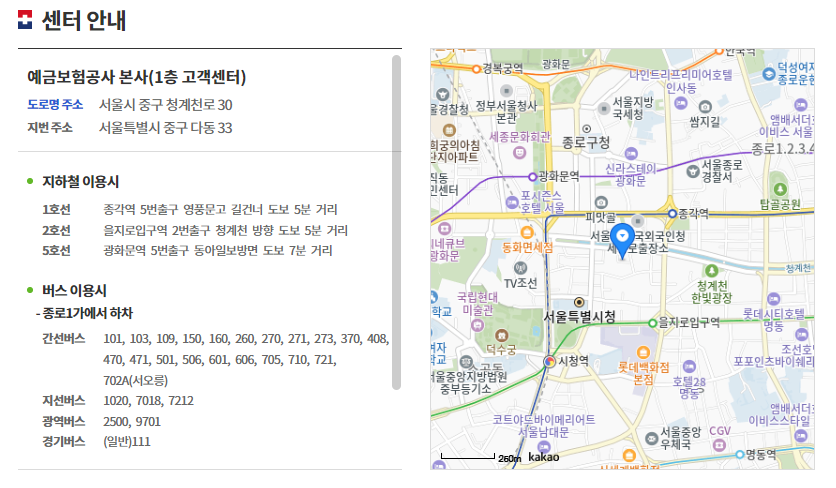Screen dimensions: 836x488
Task: Click the 도로명 주소 label
Action: click(x=55, y=105)
